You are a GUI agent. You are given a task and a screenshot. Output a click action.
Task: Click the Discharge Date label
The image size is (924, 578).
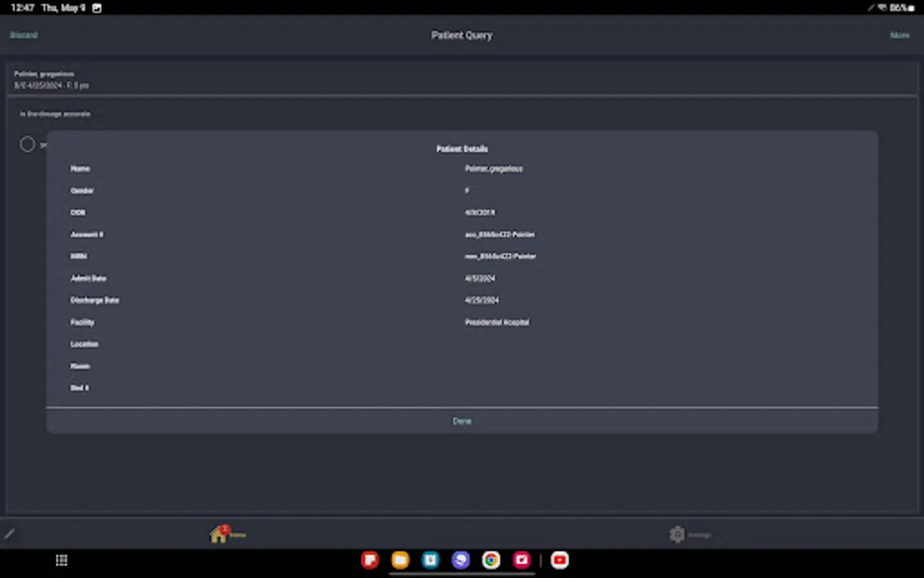tap(95, 301)
